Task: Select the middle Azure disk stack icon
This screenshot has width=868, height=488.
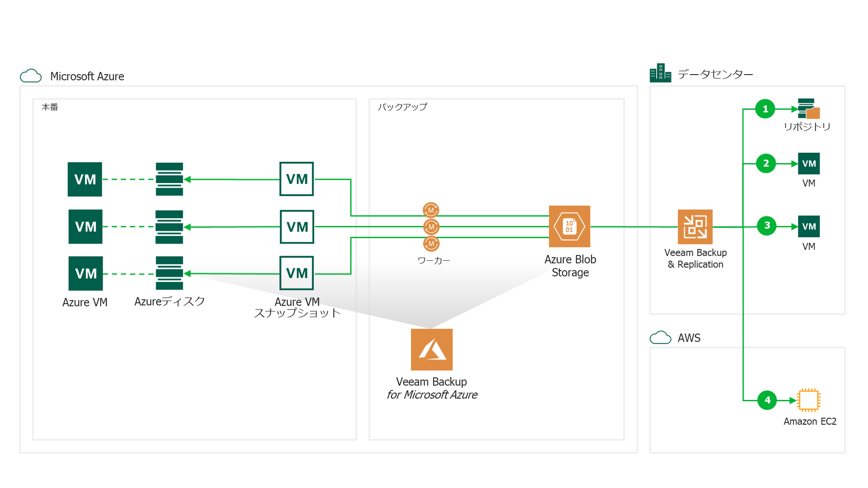Action: [170, 227]
